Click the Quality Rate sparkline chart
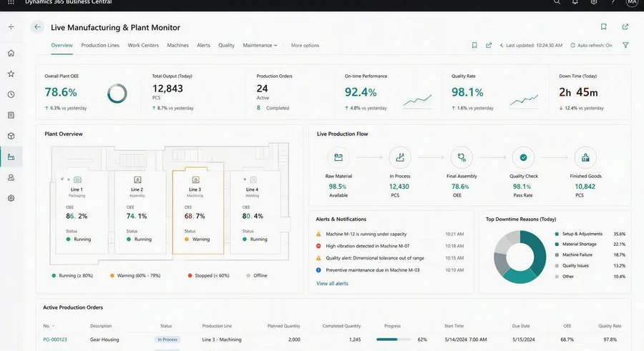The height and width of the screenshot is (351, 644). pyautogui.click(x=524, y=100)
